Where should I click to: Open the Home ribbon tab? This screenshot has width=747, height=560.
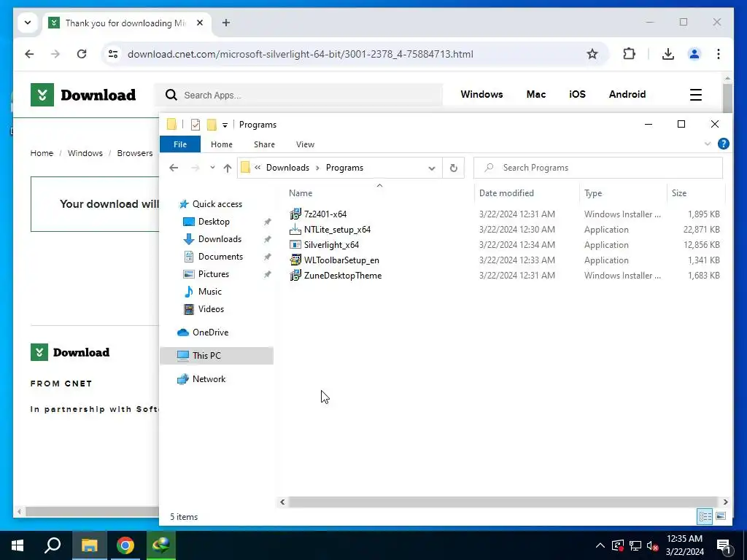[x=222, y=144]
